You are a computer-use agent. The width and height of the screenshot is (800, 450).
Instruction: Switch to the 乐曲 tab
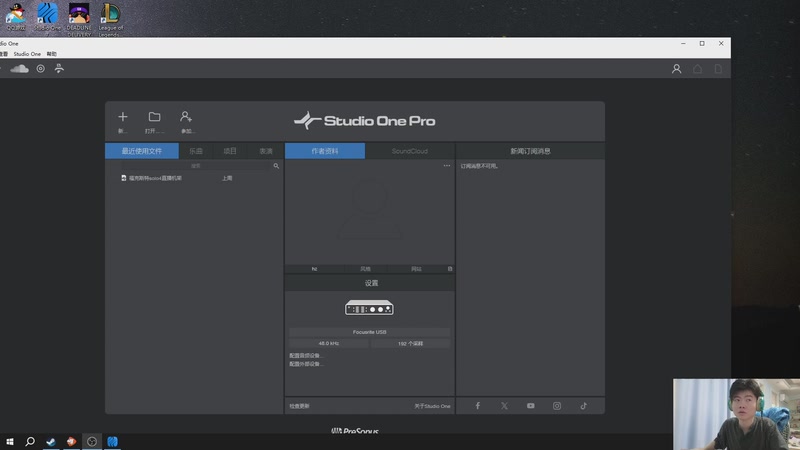tap(196, 151)
